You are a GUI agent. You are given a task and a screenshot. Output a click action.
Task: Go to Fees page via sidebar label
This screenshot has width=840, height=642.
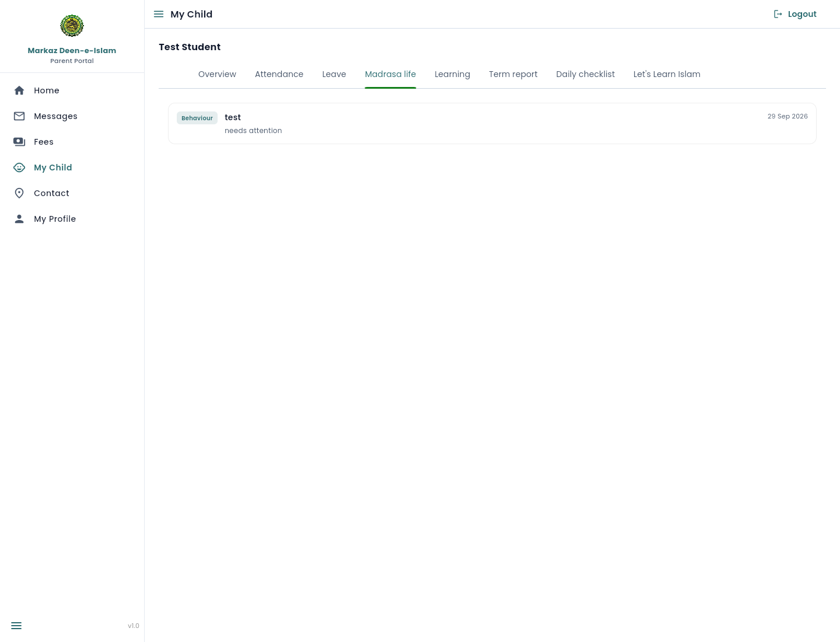pyautogui.click(x=44, y=142)
